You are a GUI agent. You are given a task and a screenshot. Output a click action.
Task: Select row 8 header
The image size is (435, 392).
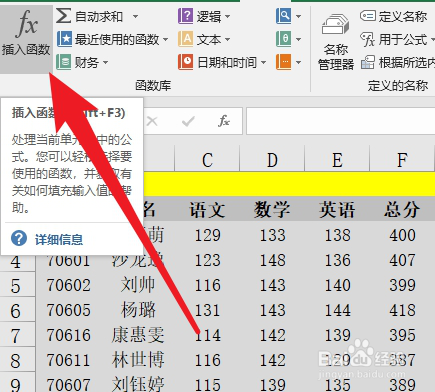click(17, 360)
